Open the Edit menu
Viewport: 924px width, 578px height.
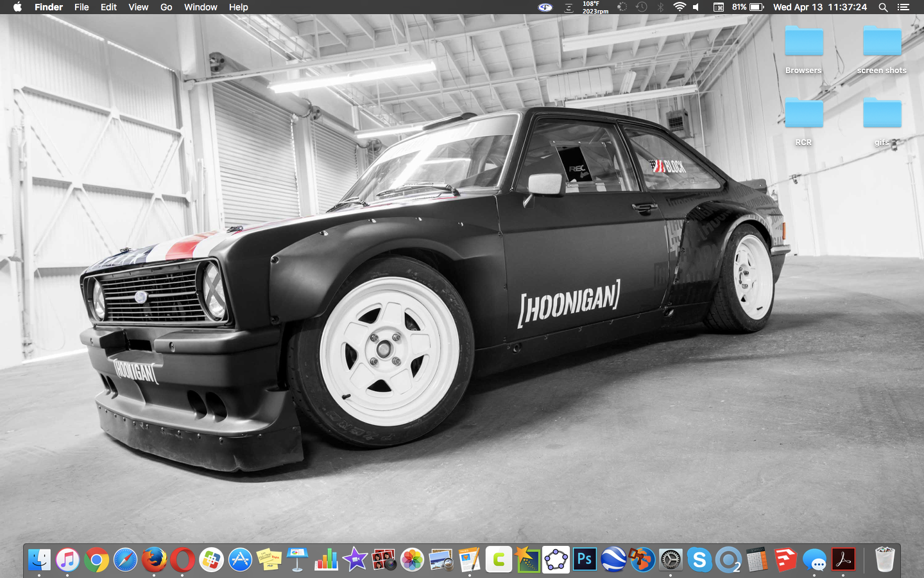click(x=108, y=7)
